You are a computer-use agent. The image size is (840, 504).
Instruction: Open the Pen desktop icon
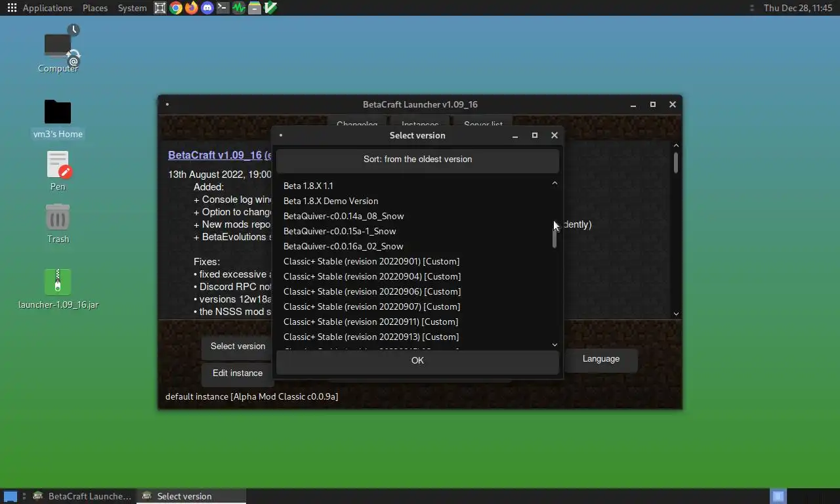click(58, 165)
